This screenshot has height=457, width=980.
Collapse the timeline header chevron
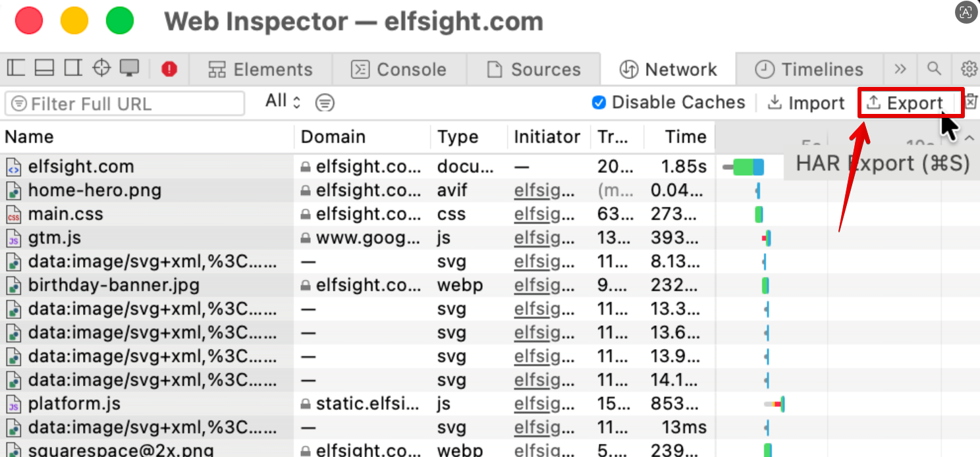point(969,138)
